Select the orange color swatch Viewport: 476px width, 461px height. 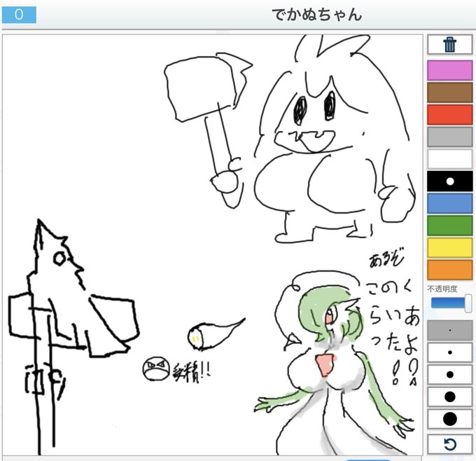coord(449,270)
